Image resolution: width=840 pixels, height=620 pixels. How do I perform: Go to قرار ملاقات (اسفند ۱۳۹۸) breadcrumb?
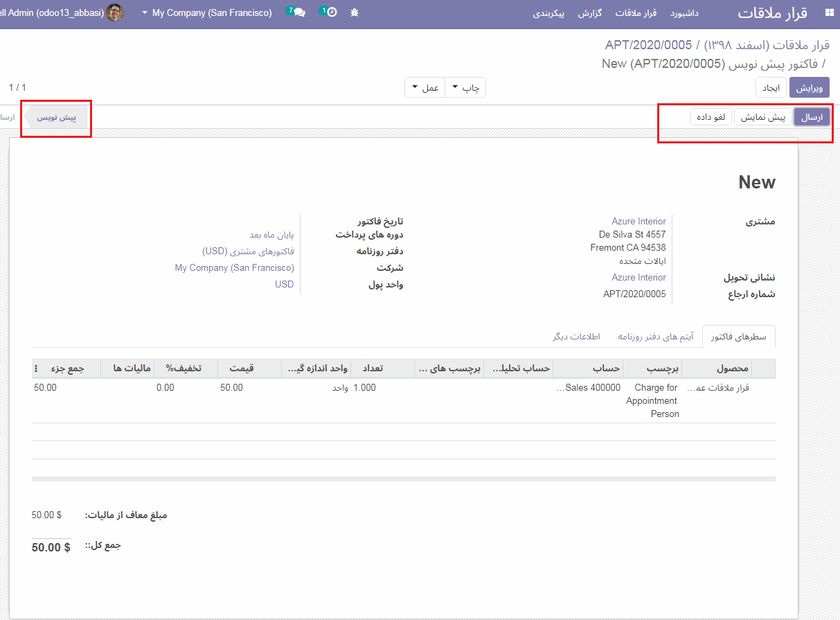(767, 45)
